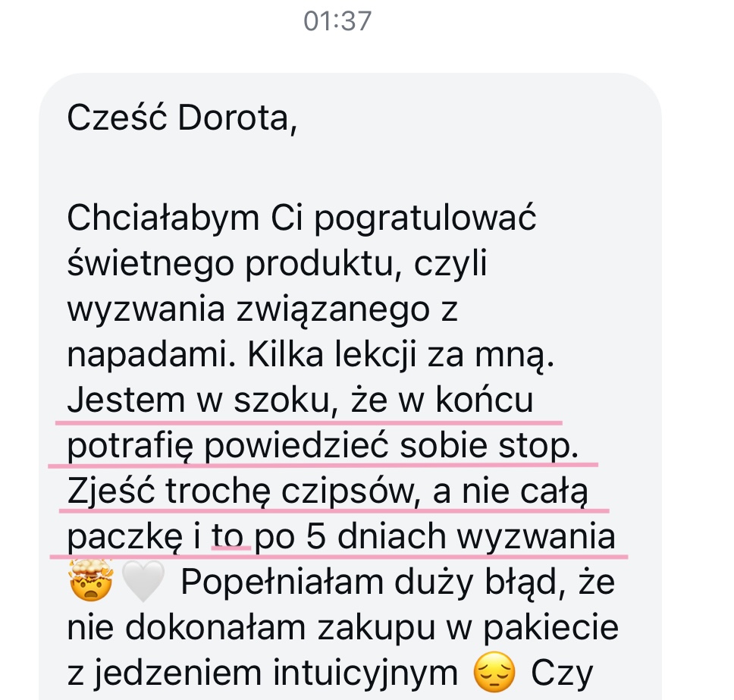Screen dimensions: 734x700
Task: Click the word 'pogratulować'
Action: coord(425,219)
